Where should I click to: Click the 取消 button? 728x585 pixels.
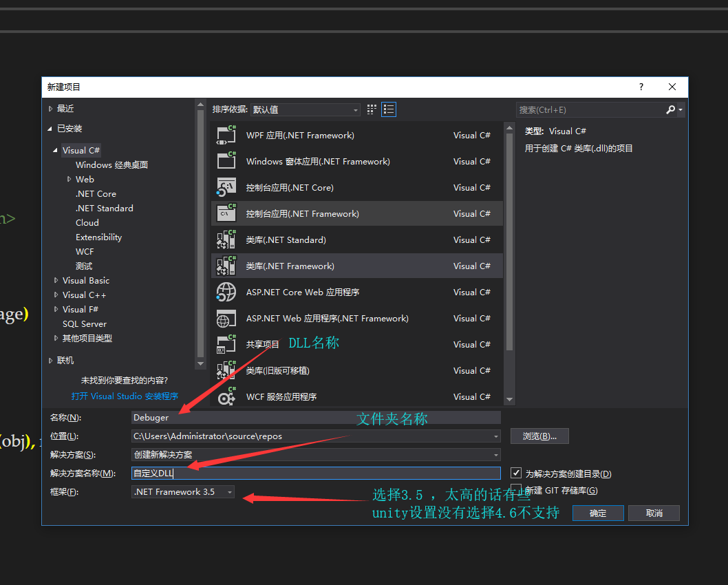click(x=654, y=513)
